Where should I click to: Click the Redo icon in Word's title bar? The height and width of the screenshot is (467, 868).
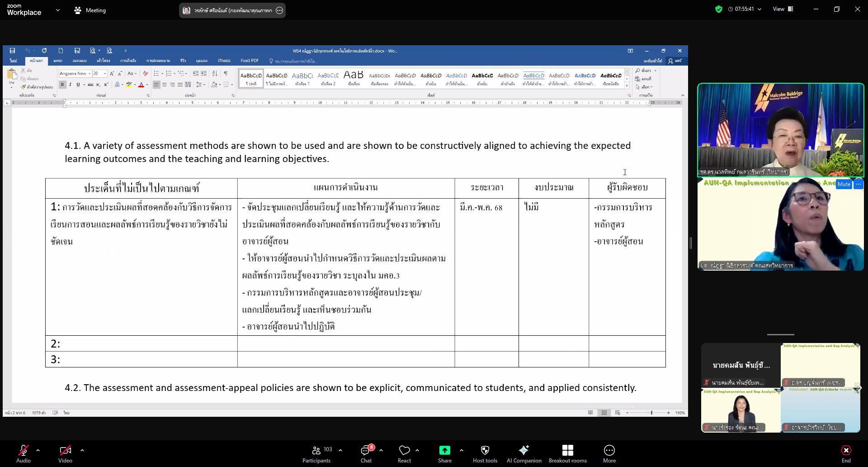click(44, 51)
